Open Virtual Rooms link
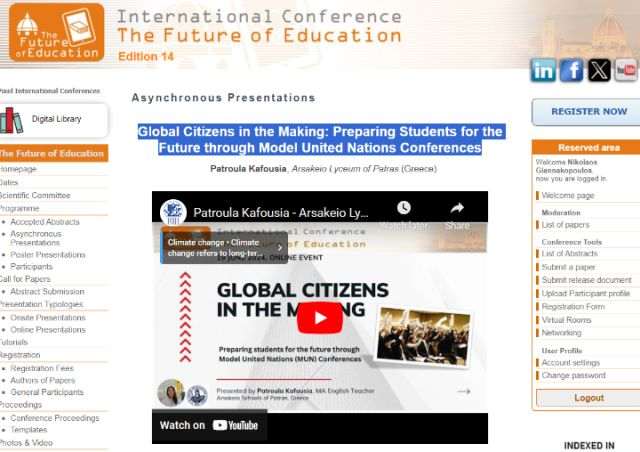Viewport: 640px width, 452px height. click(x=566, y=320)
